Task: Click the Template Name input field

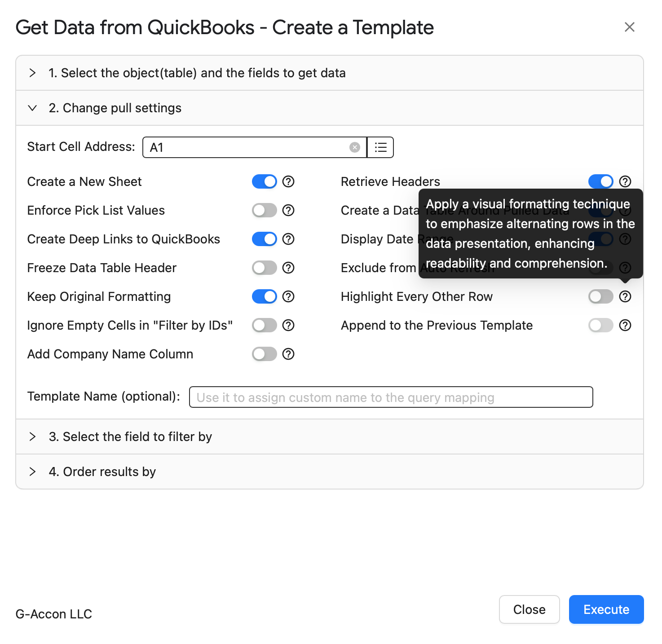Action: 391,397
